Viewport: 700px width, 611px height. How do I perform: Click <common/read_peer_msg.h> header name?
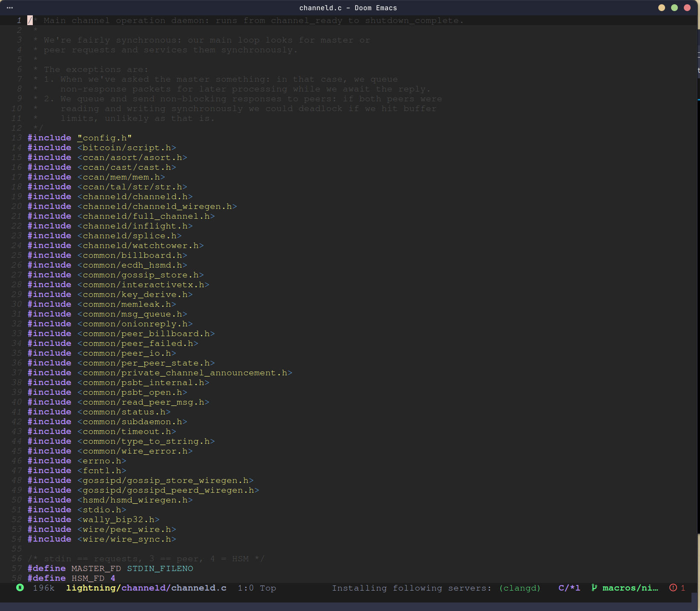[x=143, y=402]
